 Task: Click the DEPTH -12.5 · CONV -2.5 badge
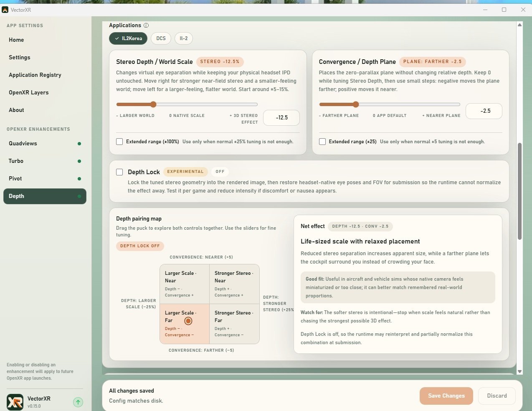tap(360, 226)
